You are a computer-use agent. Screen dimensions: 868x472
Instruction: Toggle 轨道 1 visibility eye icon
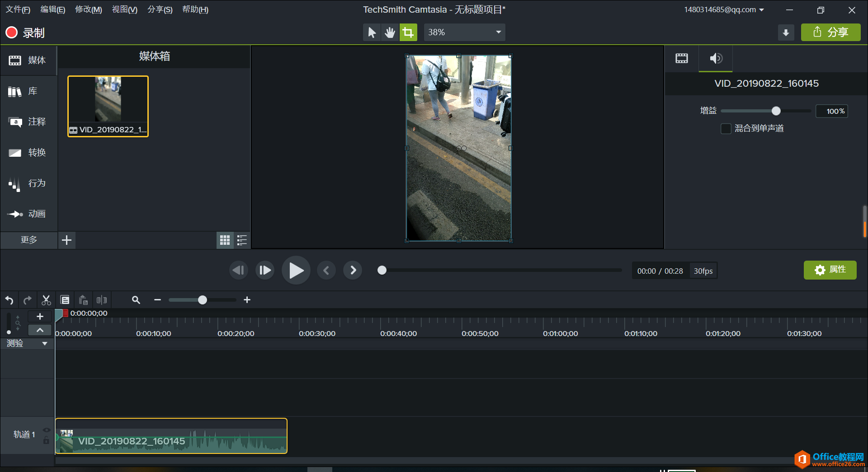pos(47,430)
